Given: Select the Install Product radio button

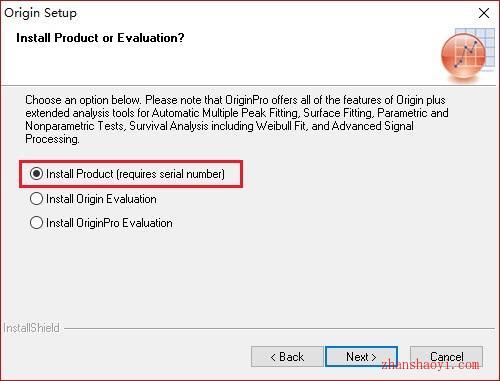Looking at the screenshot, I should pyautogui.click(x=36, y=174).
